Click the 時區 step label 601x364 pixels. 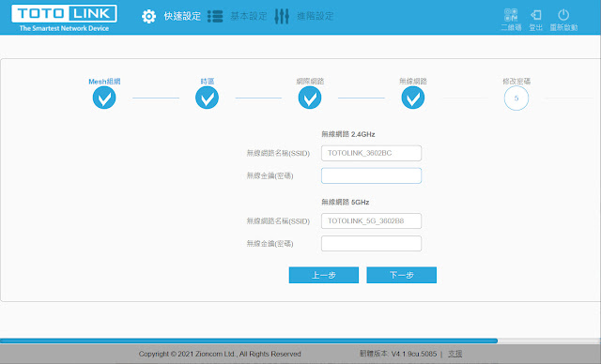(x=208, y=81)
